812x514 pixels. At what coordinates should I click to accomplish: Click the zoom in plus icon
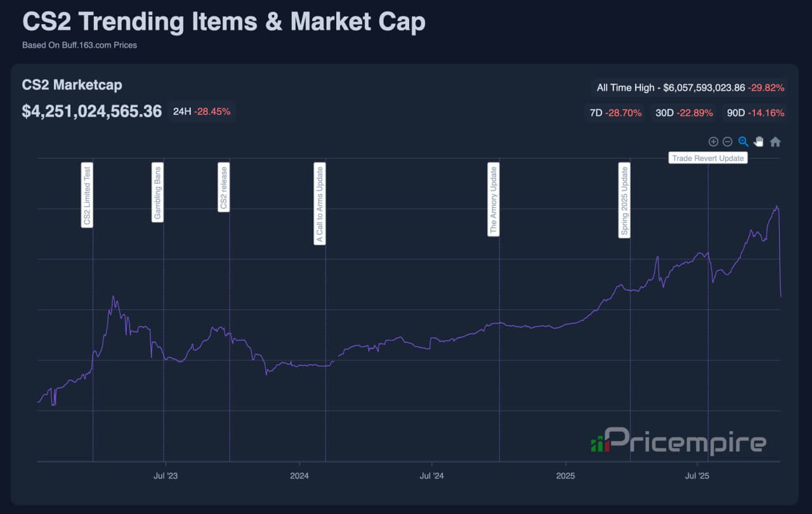(713, 142)
